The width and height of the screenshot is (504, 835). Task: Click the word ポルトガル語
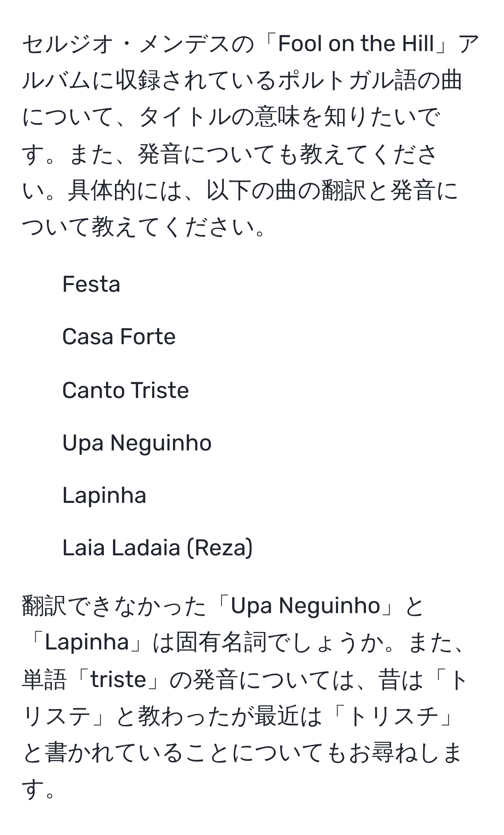coord(346,81)
